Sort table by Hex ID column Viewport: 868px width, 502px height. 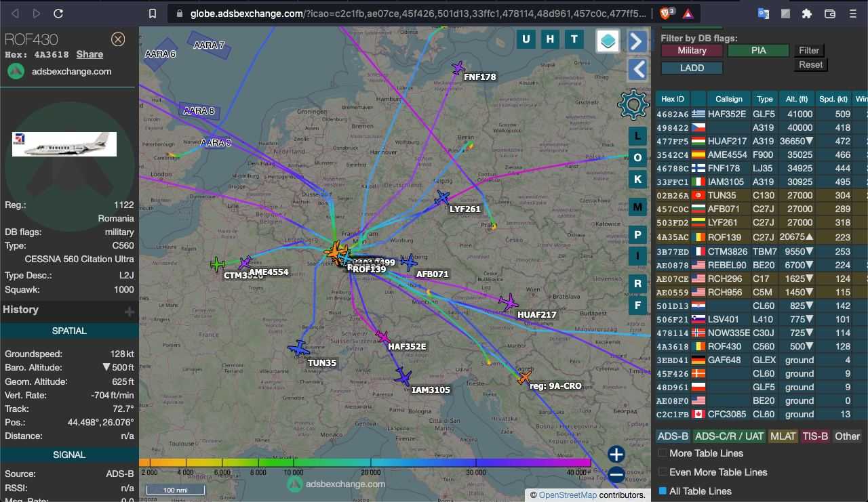673,99
